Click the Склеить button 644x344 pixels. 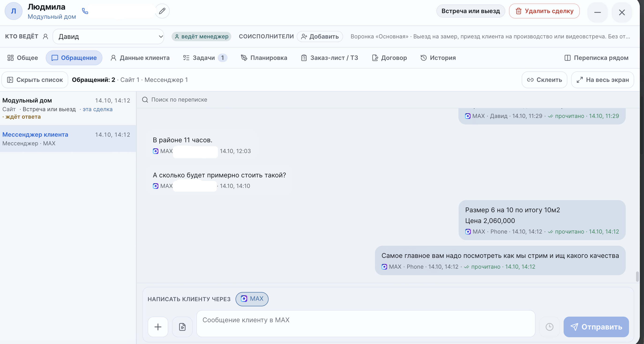point(544,80)
